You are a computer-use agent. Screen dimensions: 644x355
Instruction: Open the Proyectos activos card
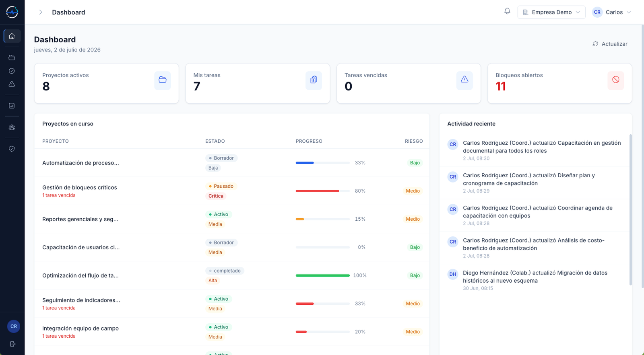point(107,83)
